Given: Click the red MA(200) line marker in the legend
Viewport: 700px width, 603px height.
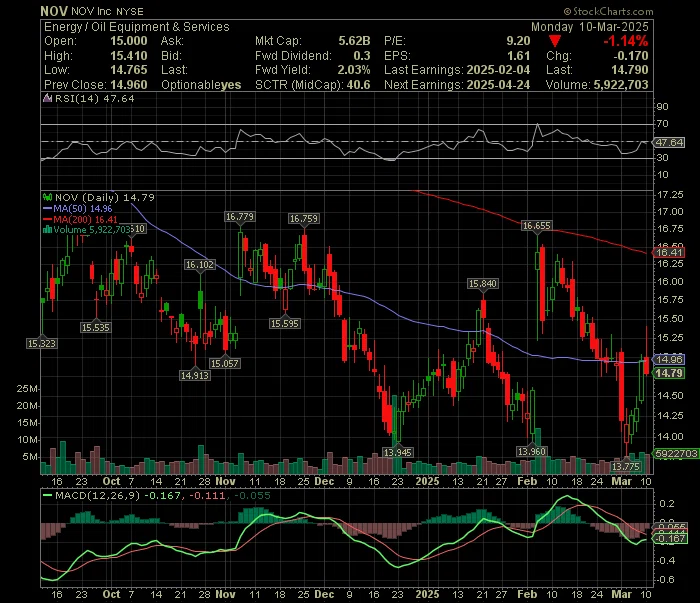Looking at the screenshot, I should click(47, 219).
